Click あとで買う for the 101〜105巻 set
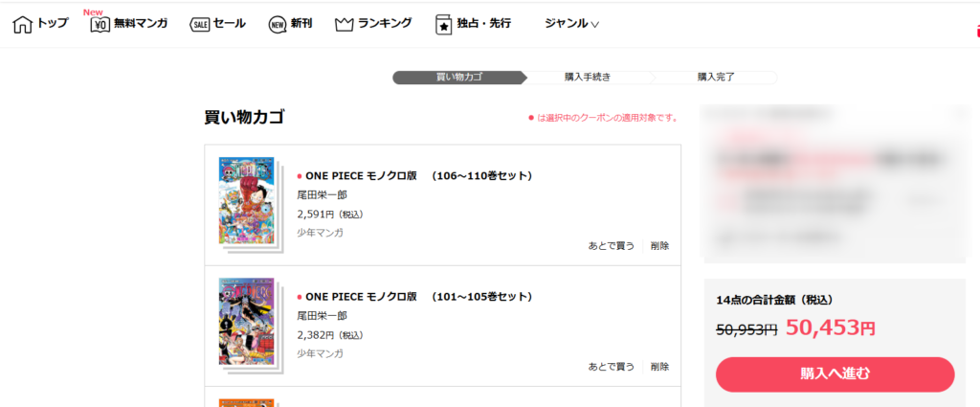980x407 pixels. [x=611, y=367]
